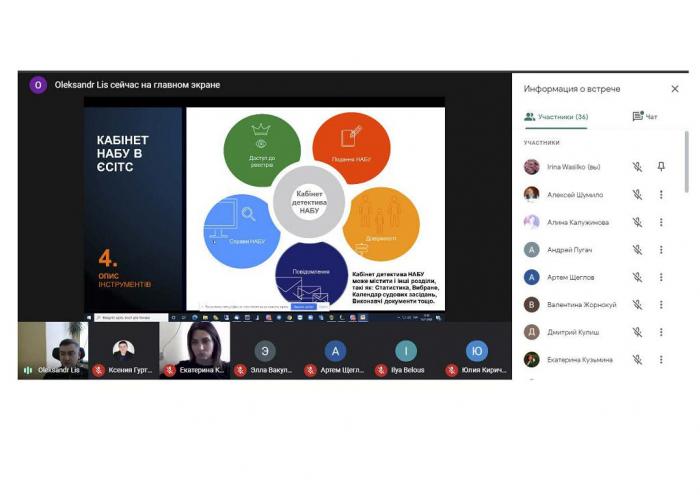This screenshot has width=700, height=495.
Task: Switch to the Участники (36) tab
Action: click(557, 117)
